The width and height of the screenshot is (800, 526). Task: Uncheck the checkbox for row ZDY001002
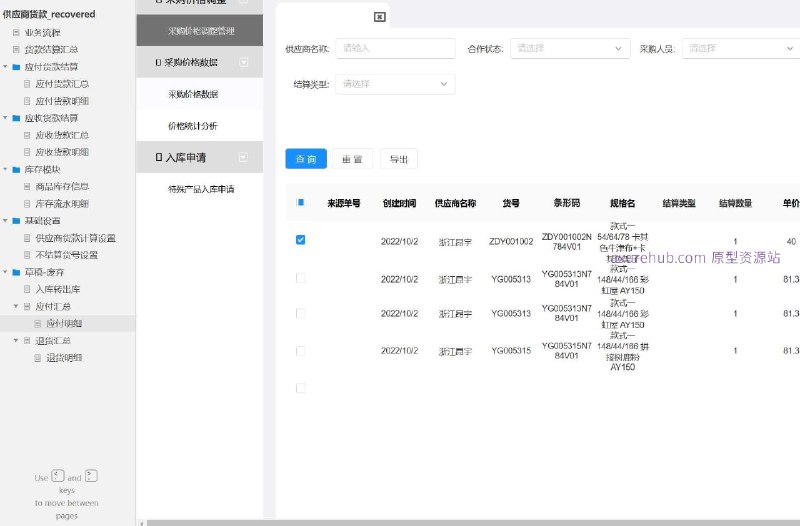pos(301,240)
